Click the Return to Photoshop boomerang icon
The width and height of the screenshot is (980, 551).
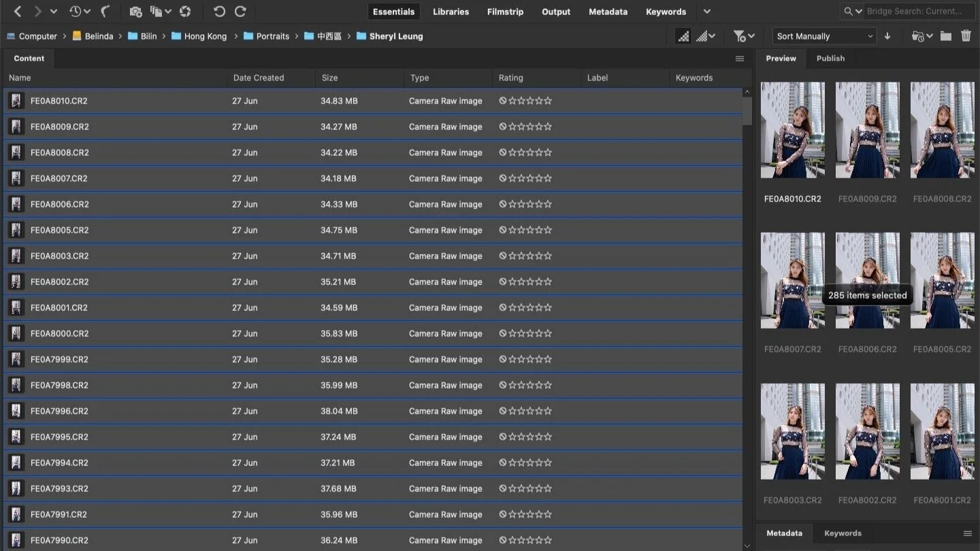105,12
